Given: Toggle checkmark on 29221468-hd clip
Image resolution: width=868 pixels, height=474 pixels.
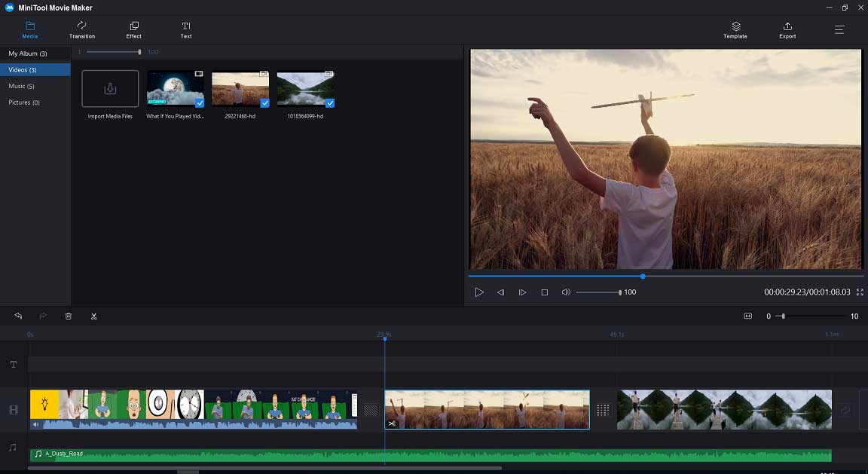Looking at the screenshot, I should (x=264, y=103).
